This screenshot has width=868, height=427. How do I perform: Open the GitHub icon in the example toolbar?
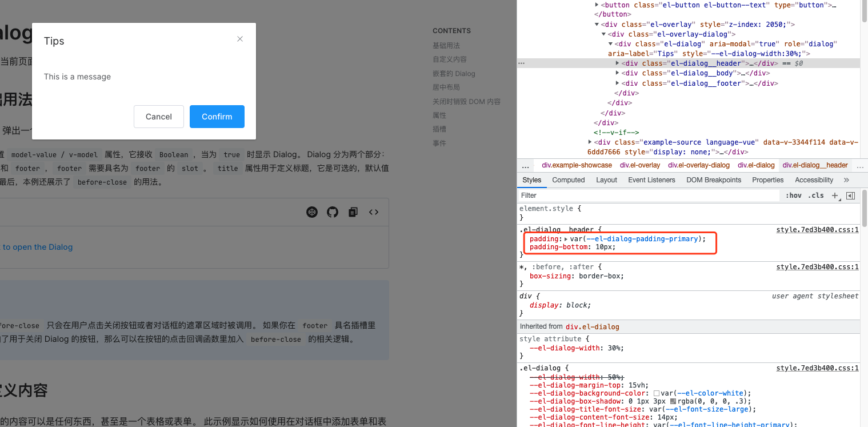[x=333, y=212]
